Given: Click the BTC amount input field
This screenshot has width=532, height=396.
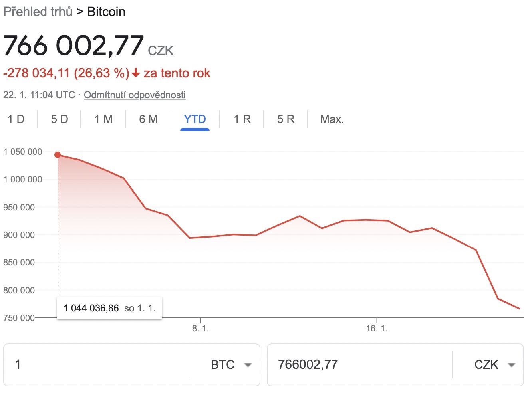Looking at the screenshot, I should click(x=96, y=364).
